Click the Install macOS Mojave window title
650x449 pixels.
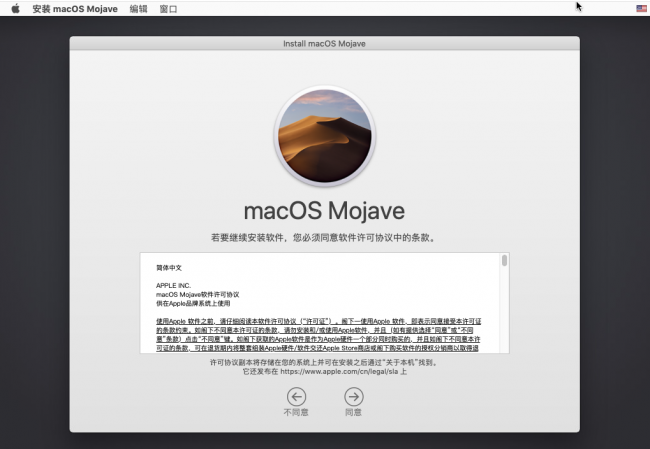(x=324, y=44)
